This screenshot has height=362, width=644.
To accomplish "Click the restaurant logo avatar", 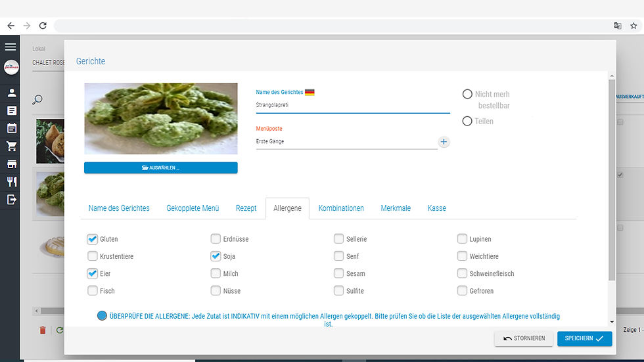I will pyautogui.click(x=11, y=67).
